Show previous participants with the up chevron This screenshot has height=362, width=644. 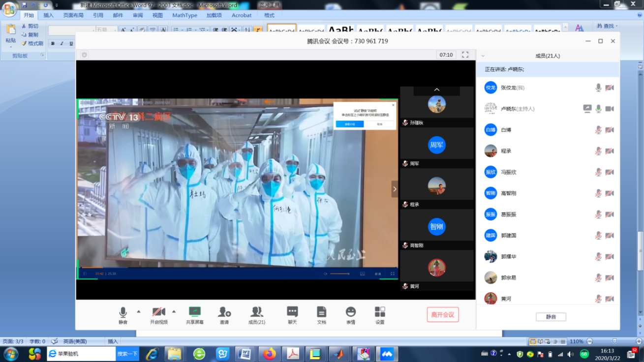[x=436, y=90]
